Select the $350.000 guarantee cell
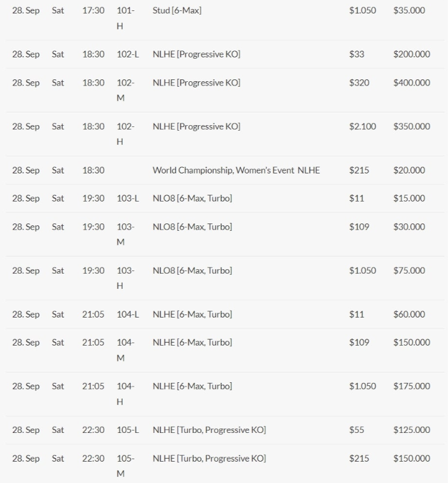The height and width of the screenshot is (483, 448). 411,126
